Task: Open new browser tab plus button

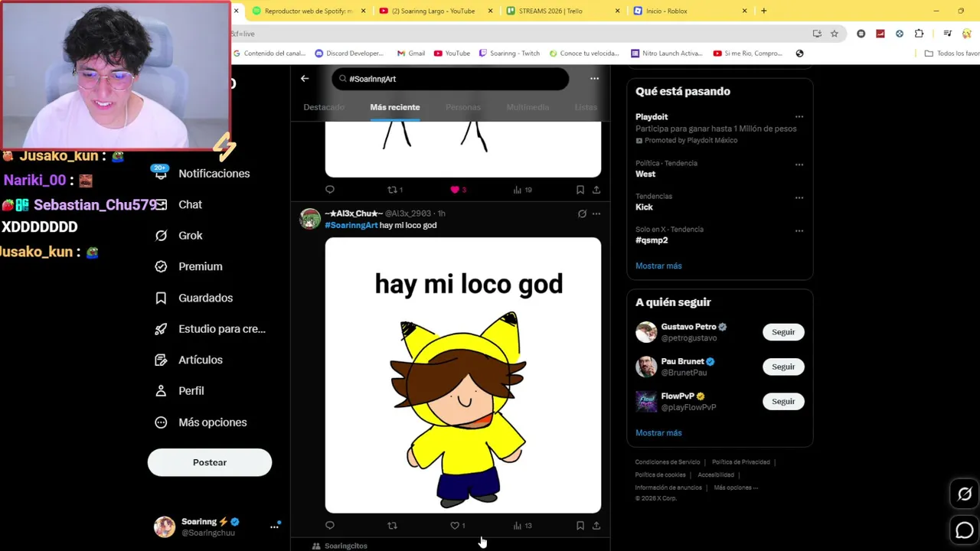Action: 763,11
